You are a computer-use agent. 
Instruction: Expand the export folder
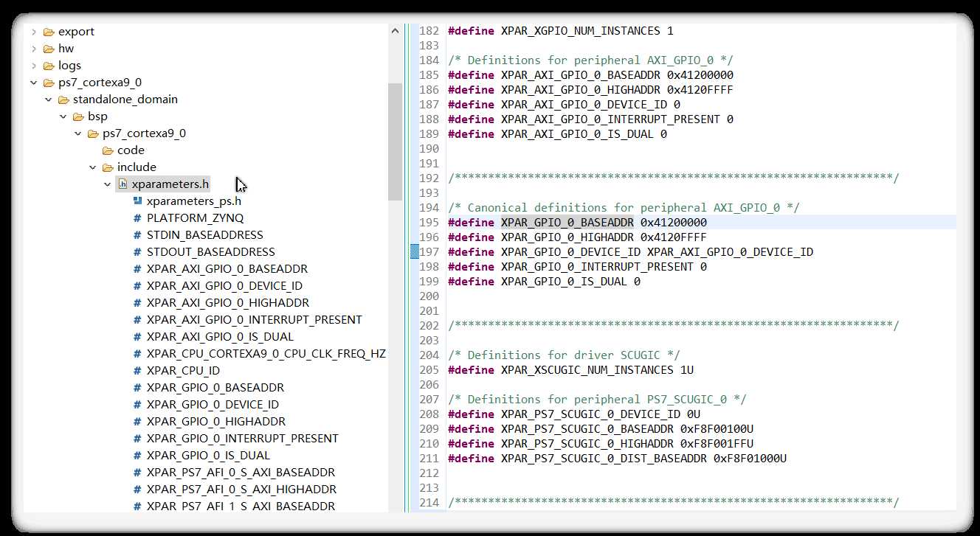pyautogui.click(x=34, y=32)
